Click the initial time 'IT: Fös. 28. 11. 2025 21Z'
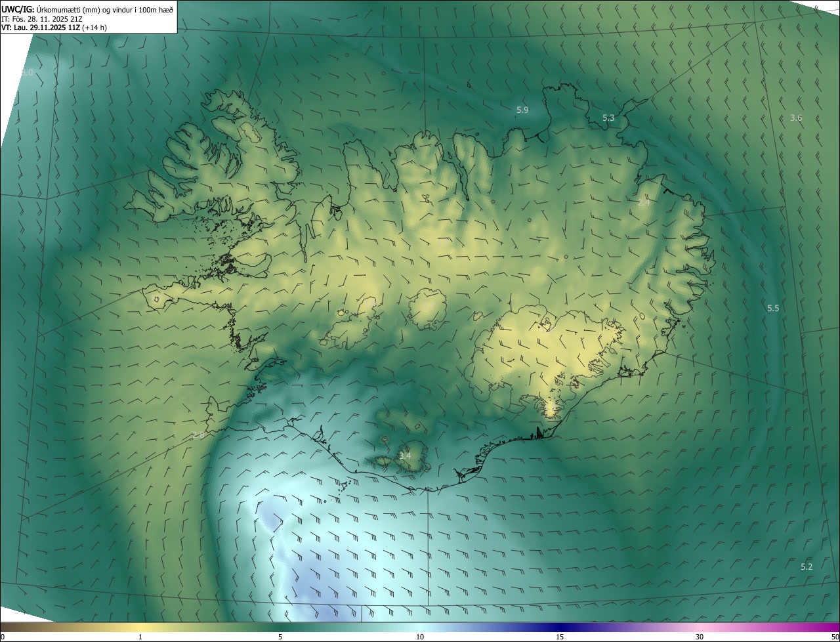The image size is (840, 642). pos(41,18)
